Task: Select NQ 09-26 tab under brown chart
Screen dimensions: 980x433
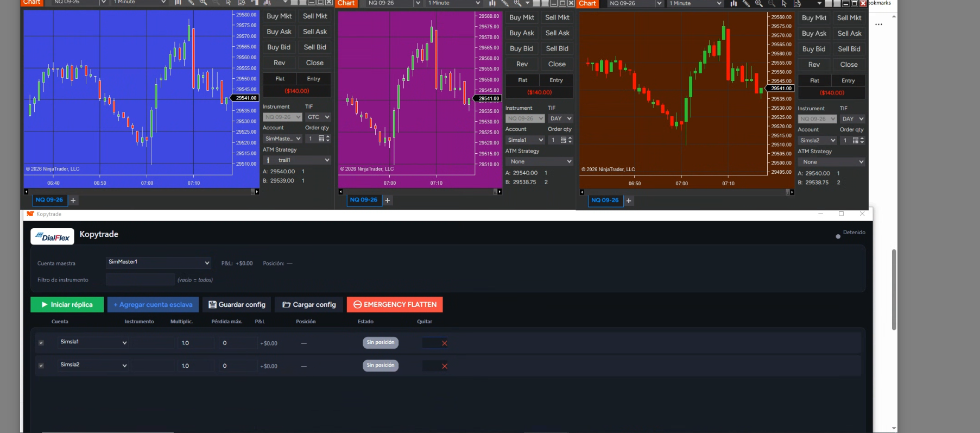Action: tap(605, 200)
